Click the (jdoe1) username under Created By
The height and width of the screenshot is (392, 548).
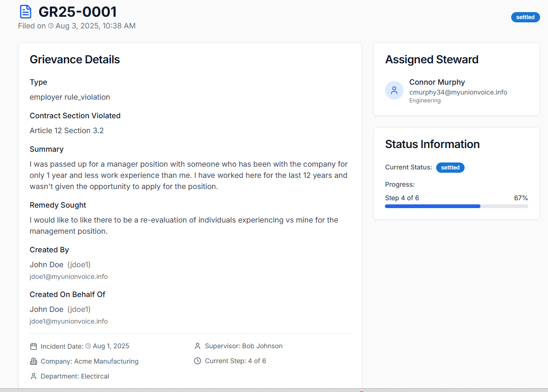(x=79, y=264)
